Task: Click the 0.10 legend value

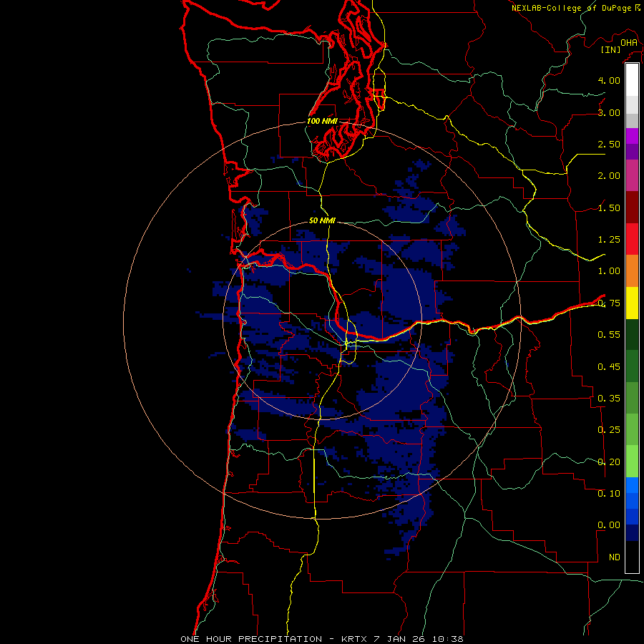Action: click(x=609, y=494)
